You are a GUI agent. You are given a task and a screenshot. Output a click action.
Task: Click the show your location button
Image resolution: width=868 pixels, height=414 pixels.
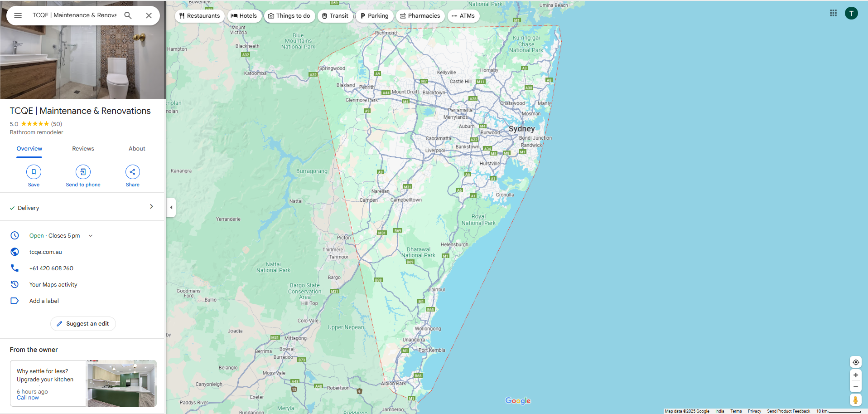tap(855, 362)
